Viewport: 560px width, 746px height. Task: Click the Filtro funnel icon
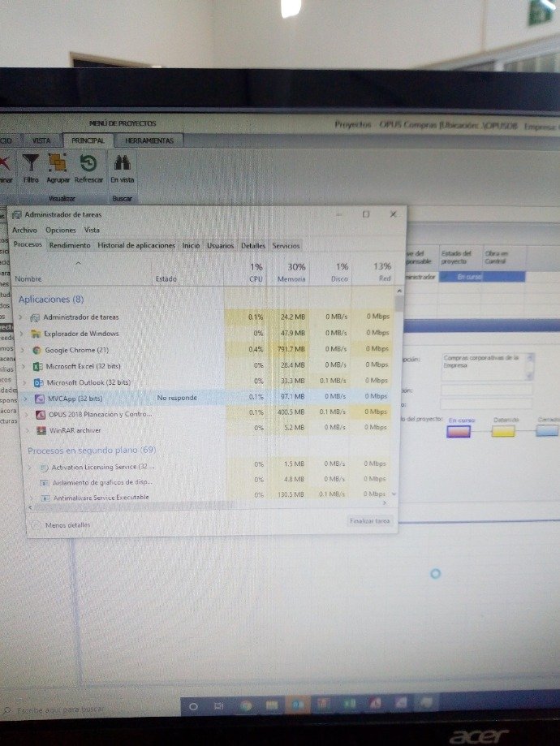click(x=32, y=165)
